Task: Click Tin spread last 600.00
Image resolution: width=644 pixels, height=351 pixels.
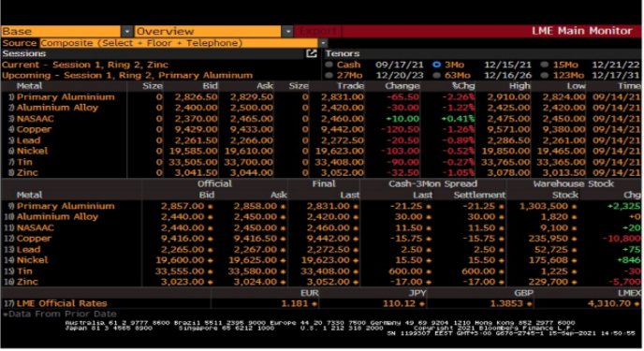Action: coord(405,271)
